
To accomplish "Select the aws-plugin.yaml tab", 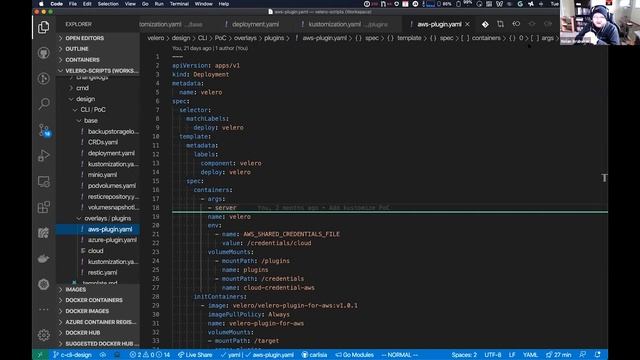I will click(439, 24).
